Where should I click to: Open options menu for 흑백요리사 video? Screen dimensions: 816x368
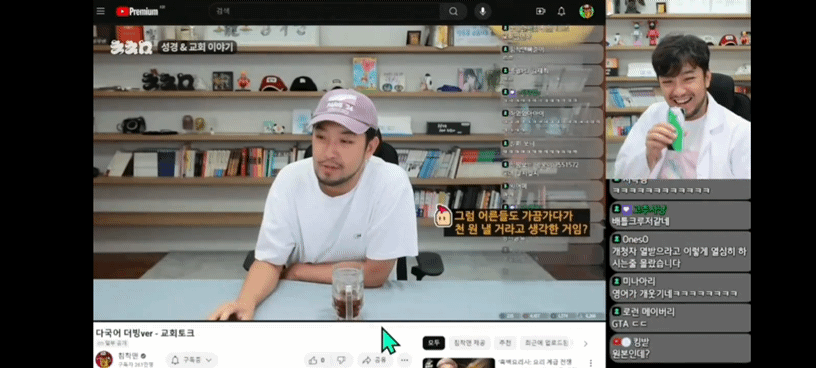click(x=591, y=363)
